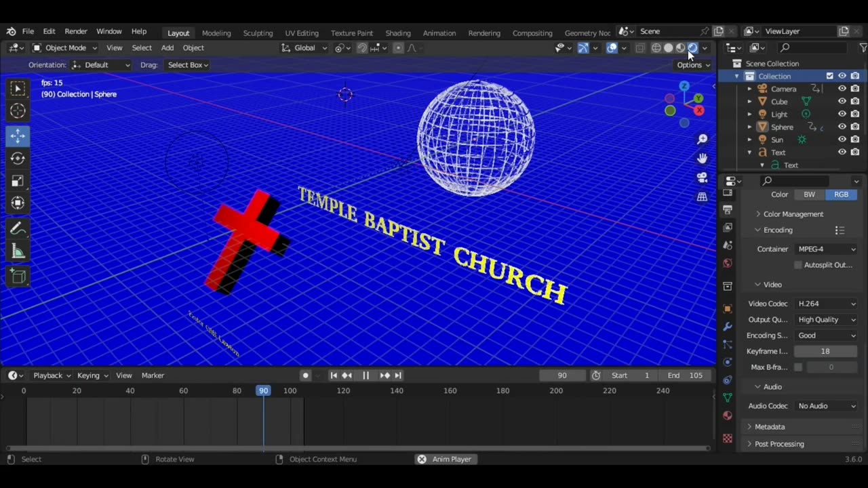Select the Add Cube tool
This screenshot has width=868, height=488.
18,277
